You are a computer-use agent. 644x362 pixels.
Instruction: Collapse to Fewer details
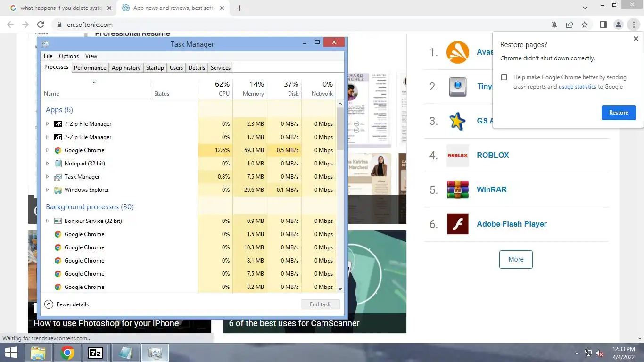point(66,304)
